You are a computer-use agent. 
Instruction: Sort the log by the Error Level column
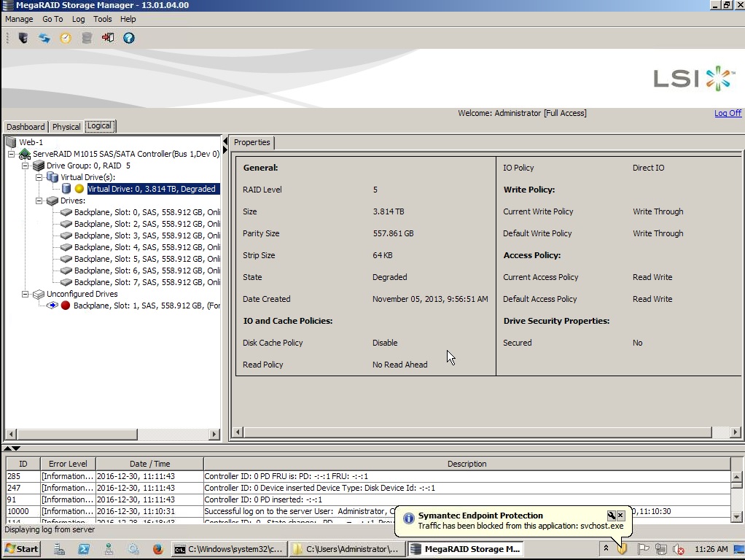click(68, 464)
